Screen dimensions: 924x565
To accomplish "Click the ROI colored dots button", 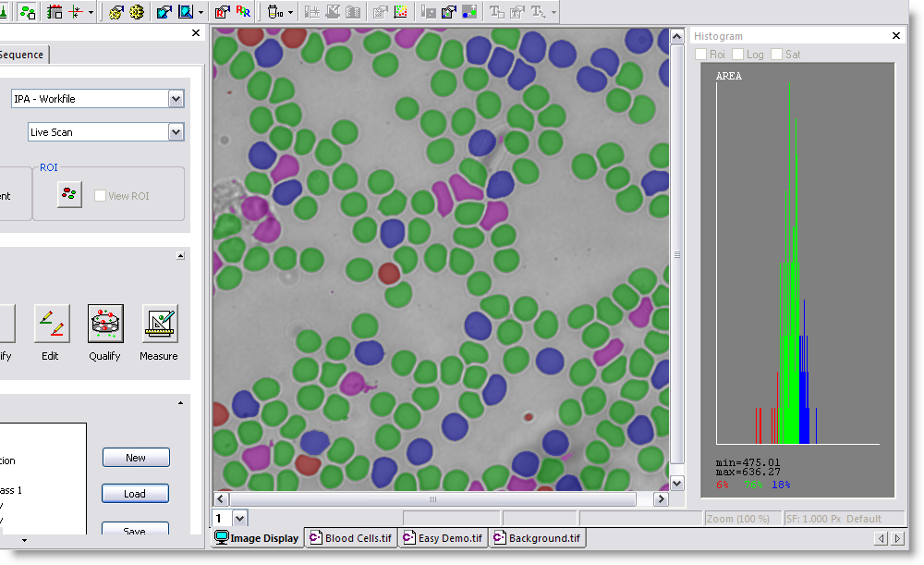I will coord(69,194).
